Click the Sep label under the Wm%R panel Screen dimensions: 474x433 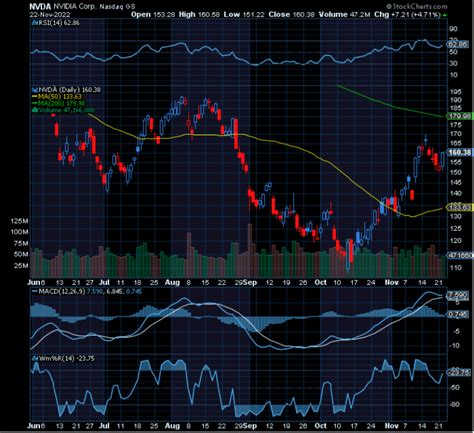point(250,426)
